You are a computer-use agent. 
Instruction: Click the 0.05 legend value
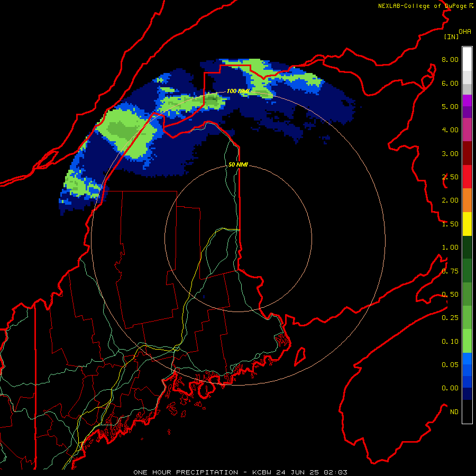pos(450,365)
